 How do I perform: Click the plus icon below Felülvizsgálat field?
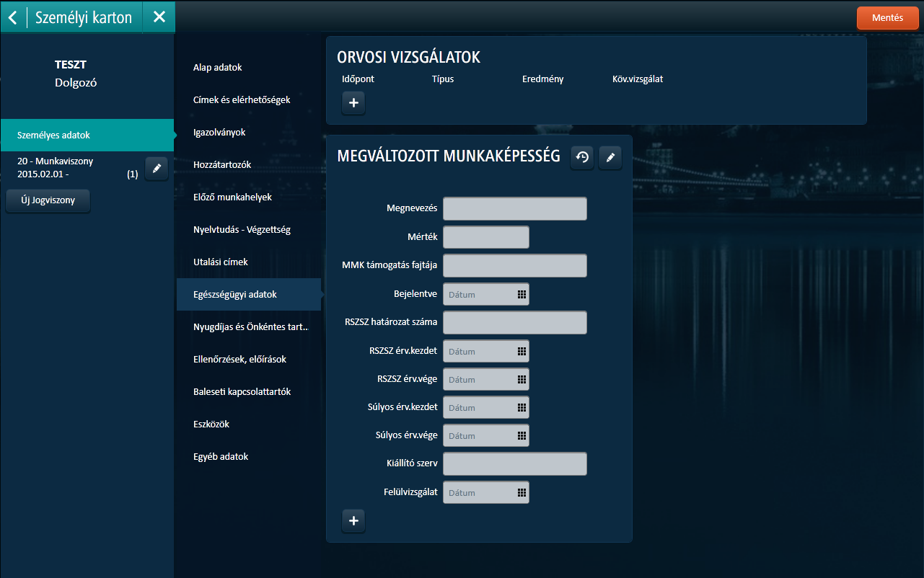(x=353, y=521)
